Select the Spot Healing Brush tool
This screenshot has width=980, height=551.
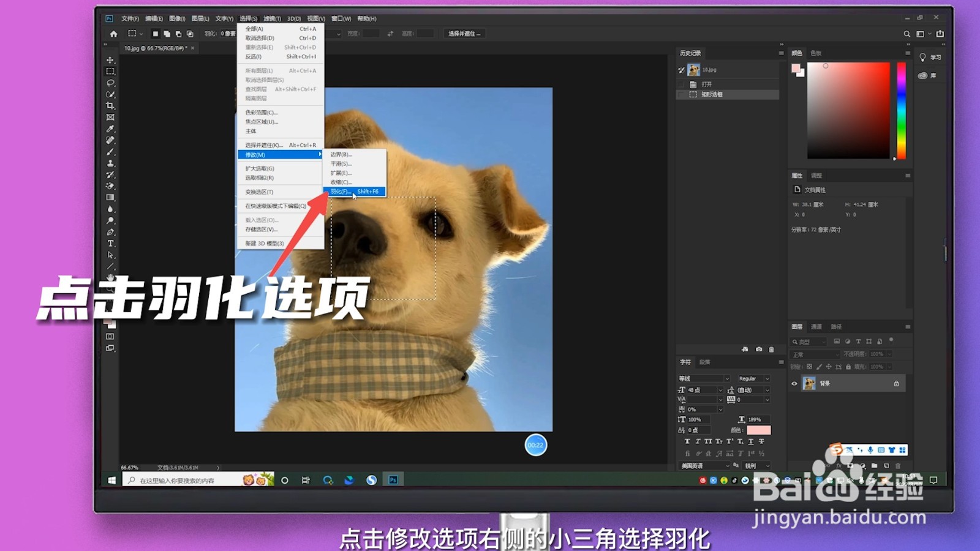tap(110, 140)
